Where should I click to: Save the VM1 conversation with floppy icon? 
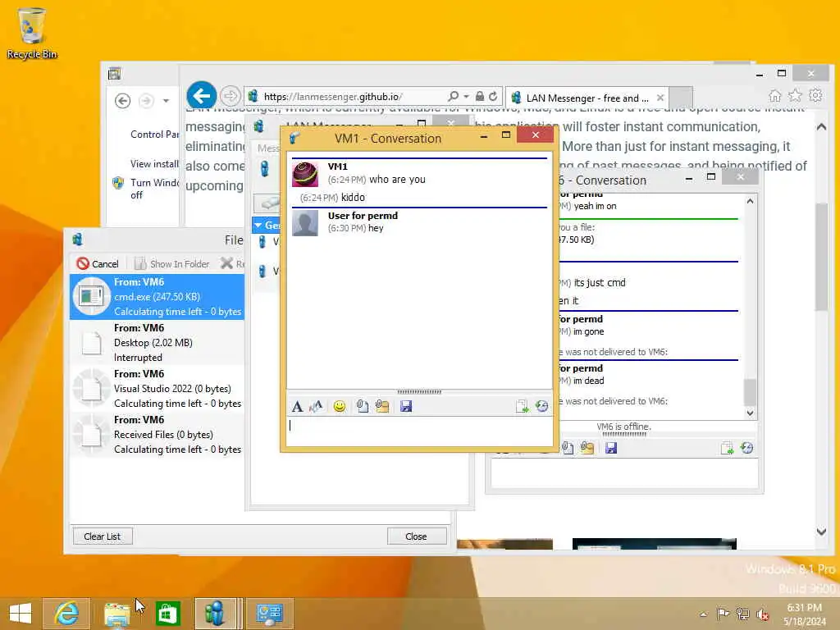tap(406, 407)
